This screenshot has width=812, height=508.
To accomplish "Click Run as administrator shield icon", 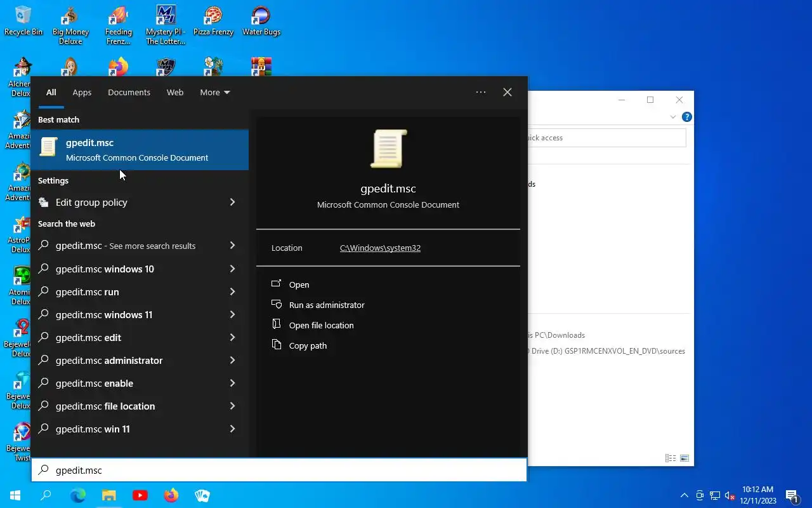I will [x=276, y=304].
